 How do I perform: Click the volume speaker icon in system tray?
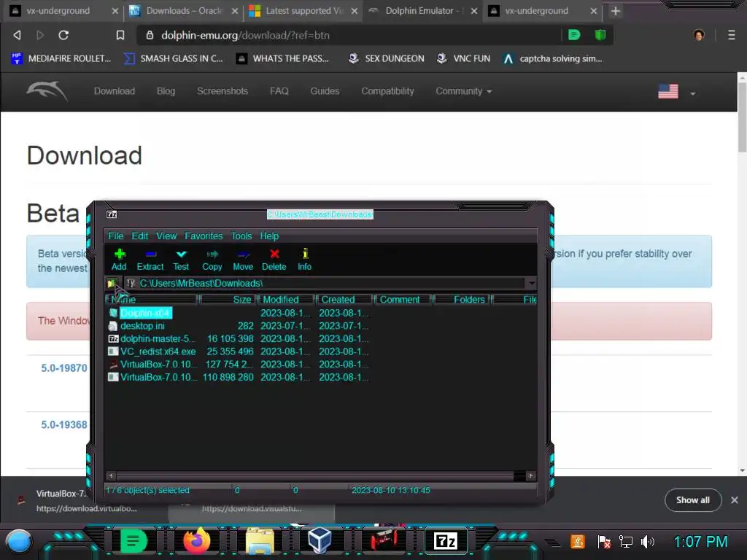648,542
